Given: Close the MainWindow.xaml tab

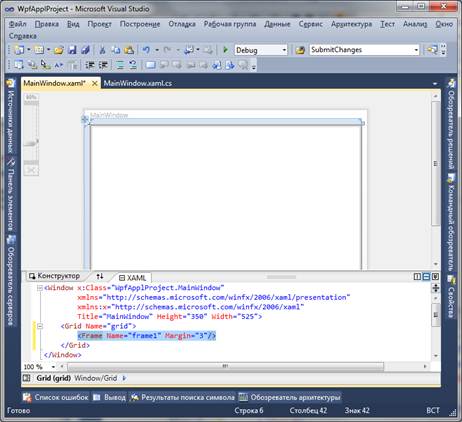Looking at the screenshot, I should [95, 83].
